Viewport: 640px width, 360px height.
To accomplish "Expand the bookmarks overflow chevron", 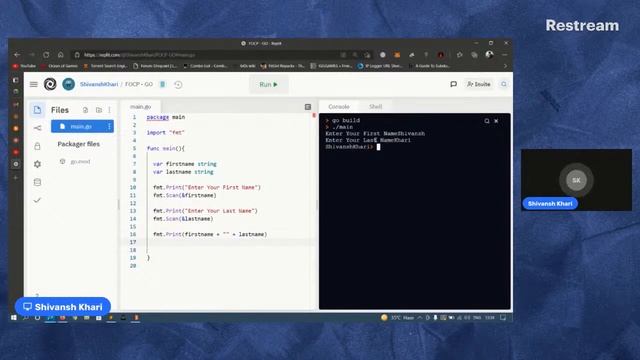I will [x=505, y=66].
